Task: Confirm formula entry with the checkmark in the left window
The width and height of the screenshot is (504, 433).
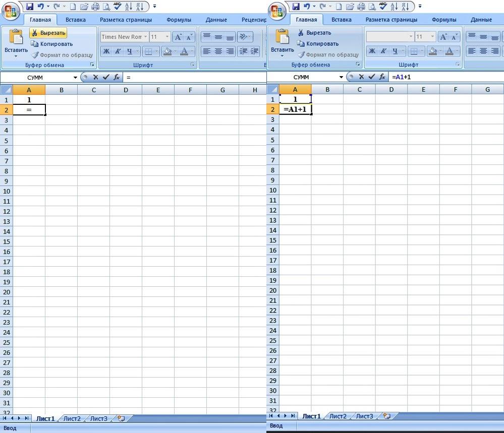Action: pyautogui.click(x=105, y=77)
